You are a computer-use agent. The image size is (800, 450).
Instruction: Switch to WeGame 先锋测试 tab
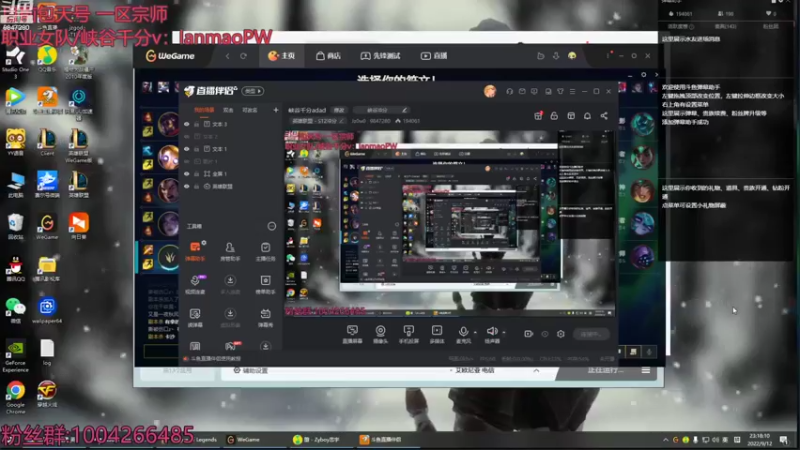click(381, 56)
